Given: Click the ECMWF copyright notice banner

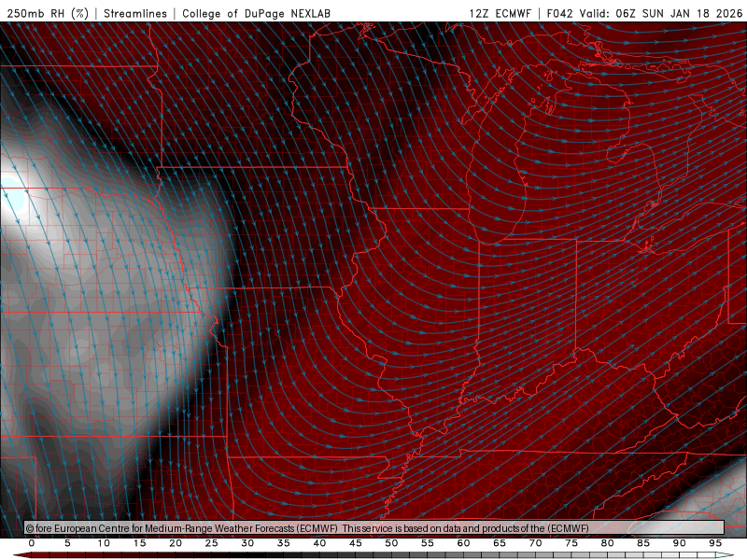Looking at the screenshot, I should coord(374,527).
